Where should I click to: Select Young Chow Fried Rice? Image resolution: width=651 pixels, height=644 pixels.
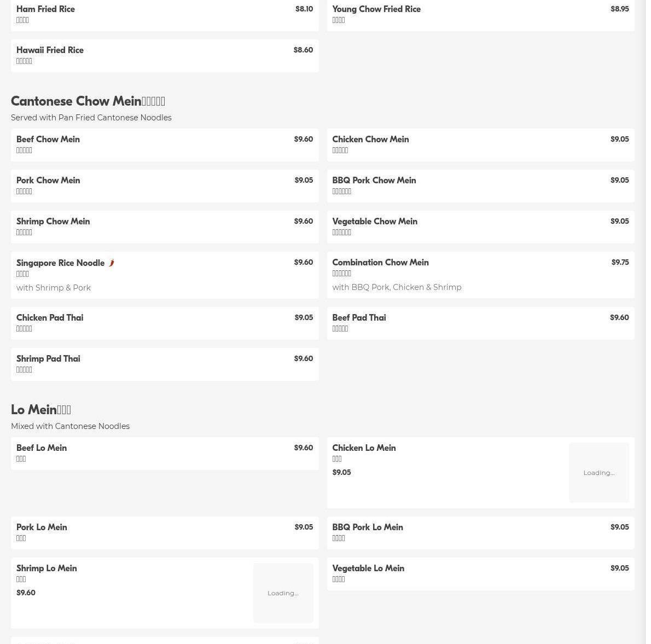tap(481, 15)
